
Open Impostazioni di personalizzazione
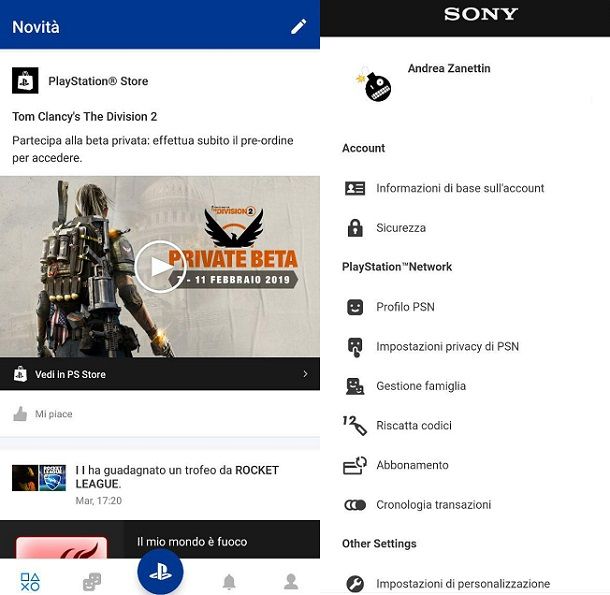point(463,584)
